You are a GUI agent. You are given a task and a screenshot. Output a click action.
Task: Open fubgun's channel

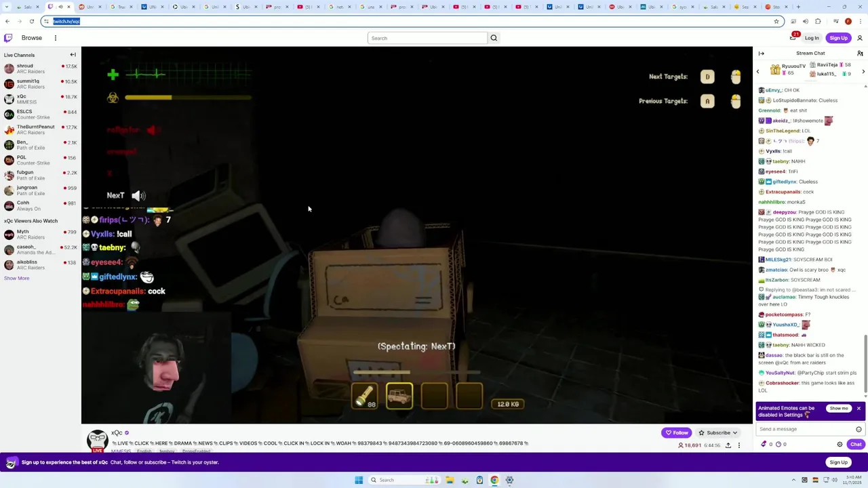(40, 175)
